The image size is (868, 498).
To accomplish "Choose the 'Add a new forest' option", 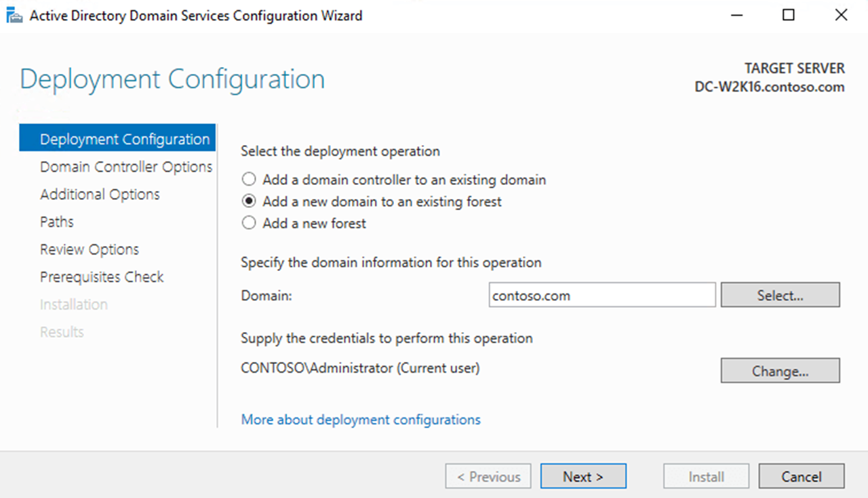I will tap(249, 224).
